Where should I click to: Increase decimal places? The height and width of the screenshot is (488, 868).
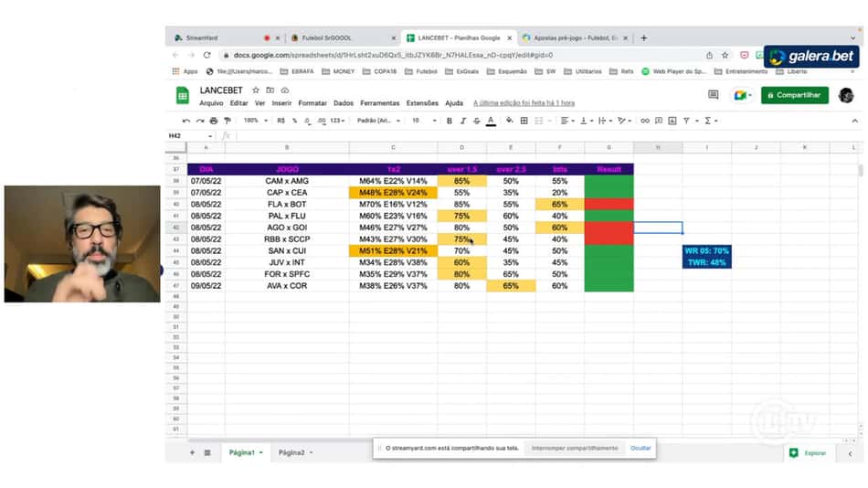click(x=322, y=121)
